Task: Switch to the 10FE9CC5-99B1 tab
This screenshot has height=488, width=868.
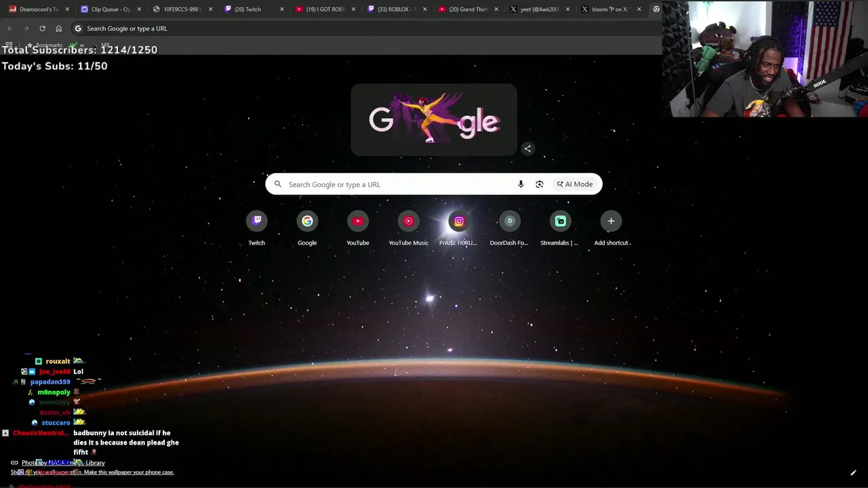Action: coord(182,9)
